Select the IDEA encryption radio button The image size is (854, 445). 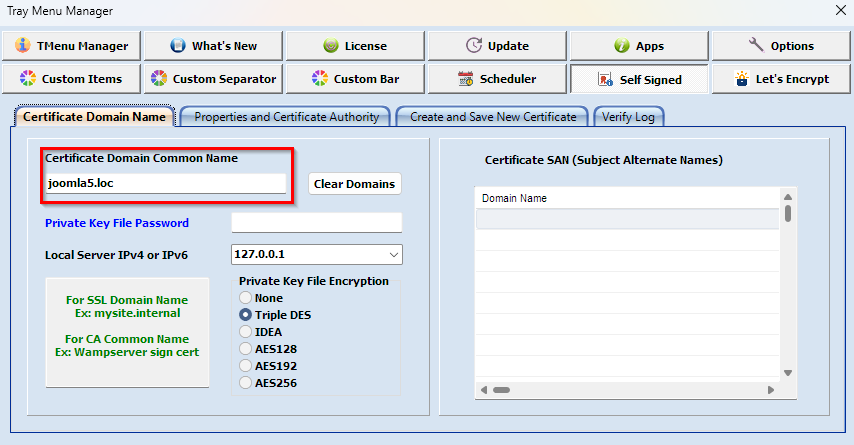click(246, 332)
